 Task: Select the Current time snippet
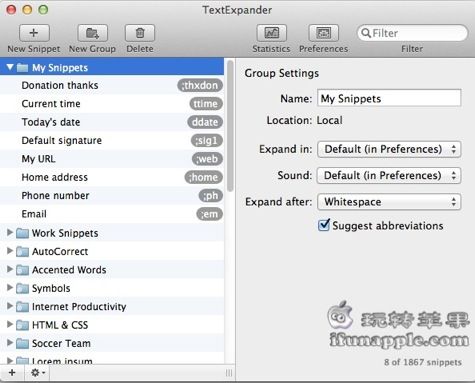click(112, 104)
